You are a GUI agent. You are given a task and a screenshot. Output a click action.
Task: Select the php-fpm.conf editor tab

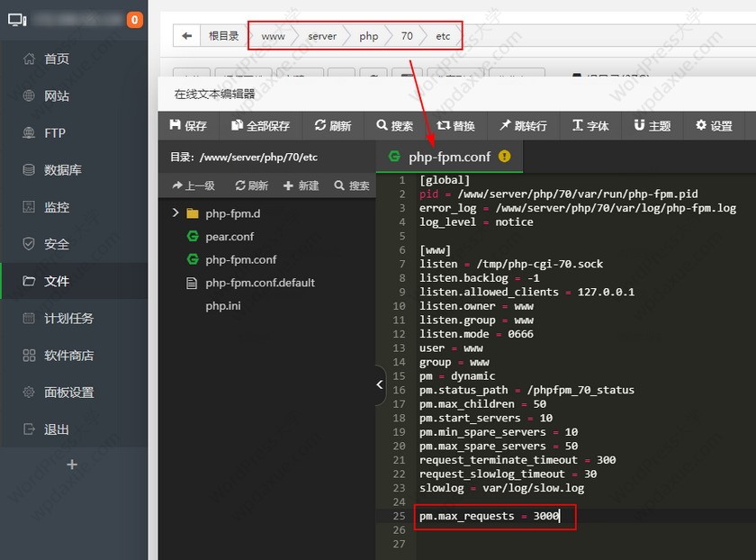point(448,157)
